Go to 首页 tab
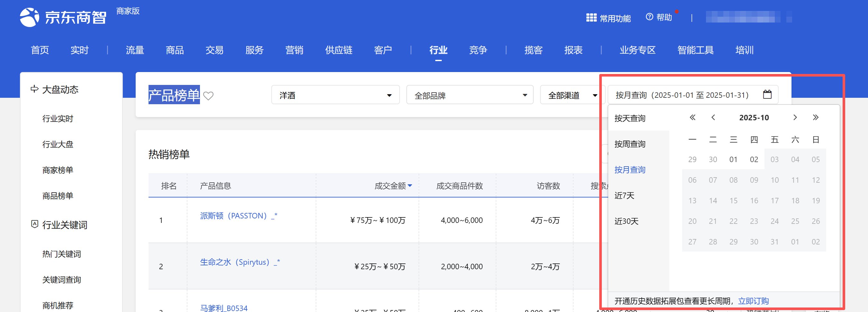 [x=40, y=50]
